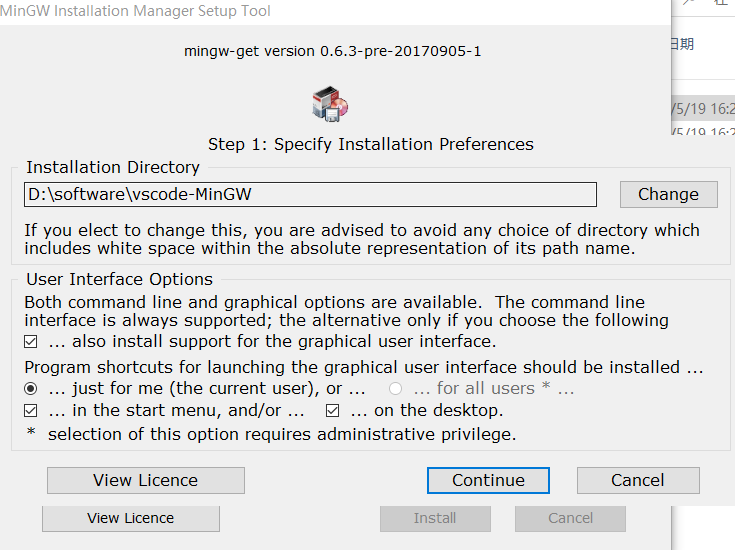The height and width of the screenshot is (550, 735).
Task: Click the mingw-get version text
Action: tap(333, 51)
